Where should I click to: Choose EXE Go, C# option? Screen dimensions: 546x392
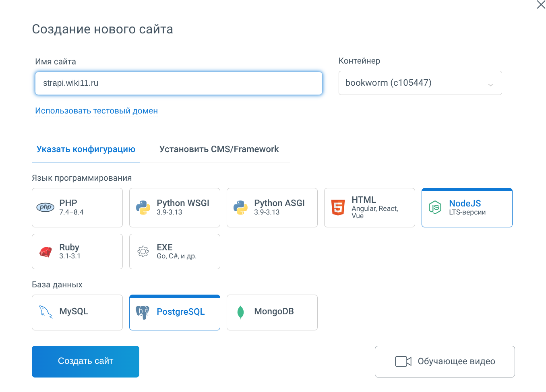click(x=175, y=252)
